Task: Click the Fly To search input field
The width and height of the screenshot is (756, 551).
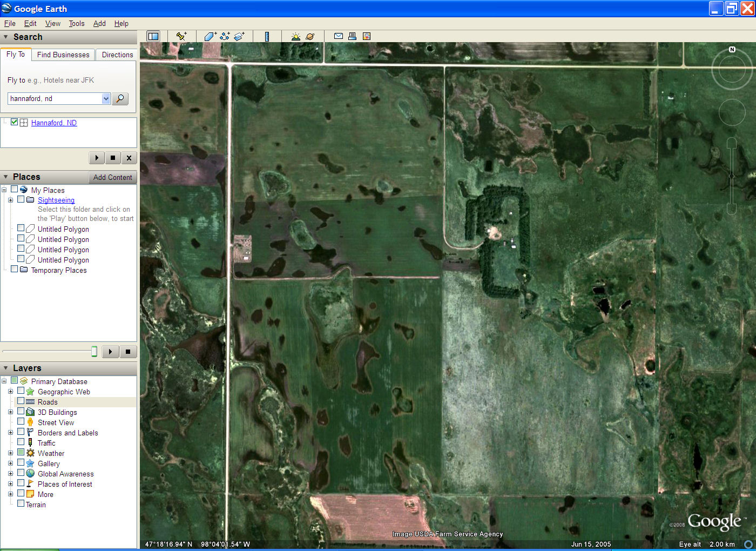Action: 55,98
